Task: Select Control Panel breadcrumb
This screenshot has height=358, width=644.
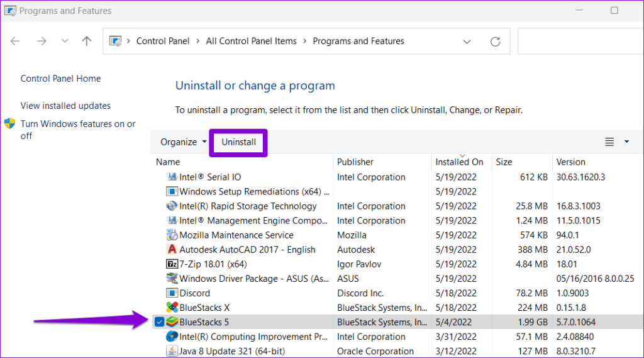Action: pos(163,41)
